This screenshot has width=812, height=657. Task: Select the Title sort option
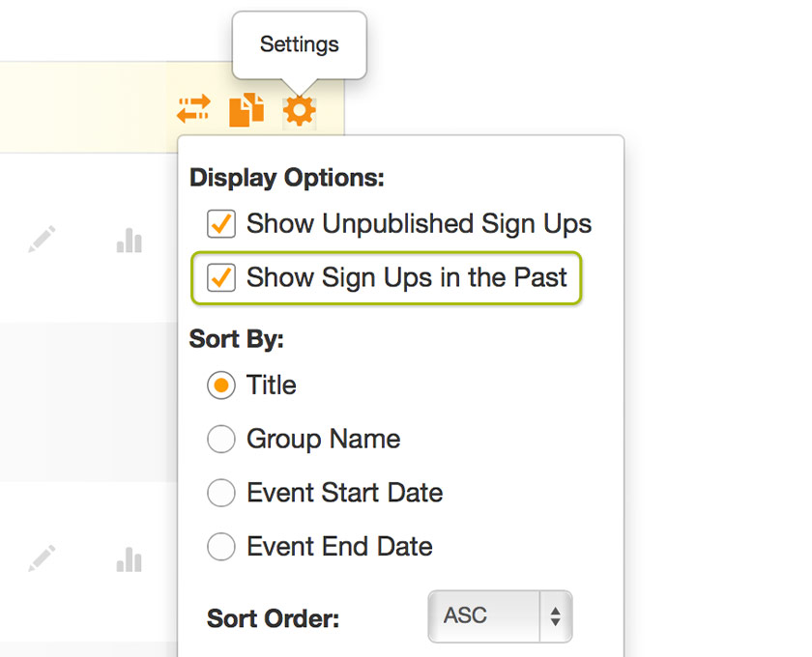point(220,386)
